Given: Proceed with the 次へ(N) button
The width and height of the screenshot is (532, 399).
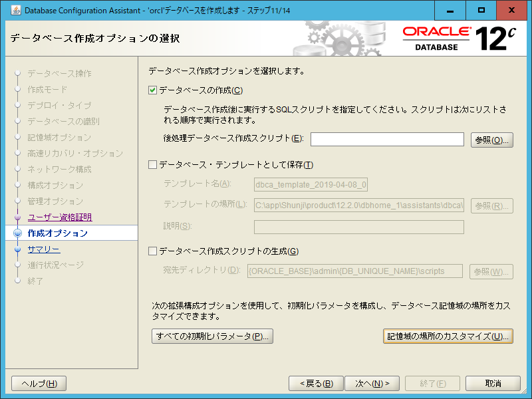Looking at the screenshot, I should point(372,384).
